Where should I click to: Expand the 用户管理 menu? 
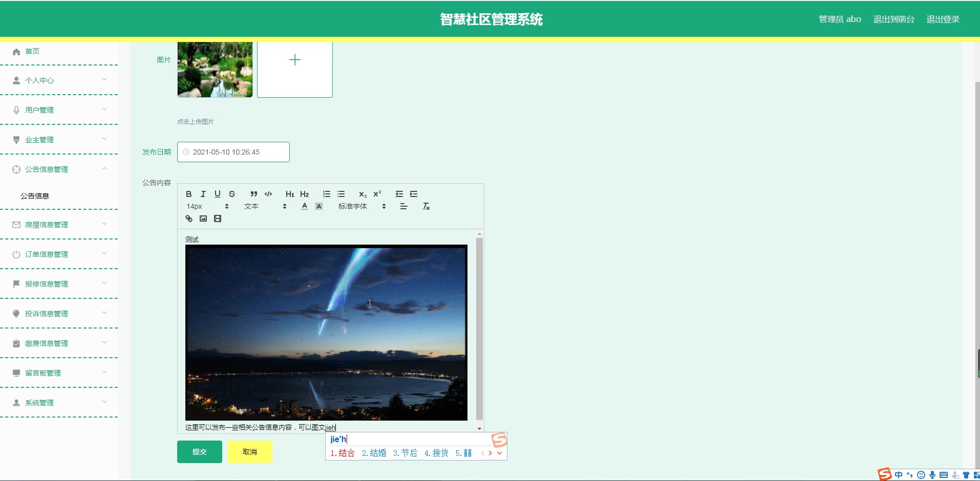click(59, 110)
